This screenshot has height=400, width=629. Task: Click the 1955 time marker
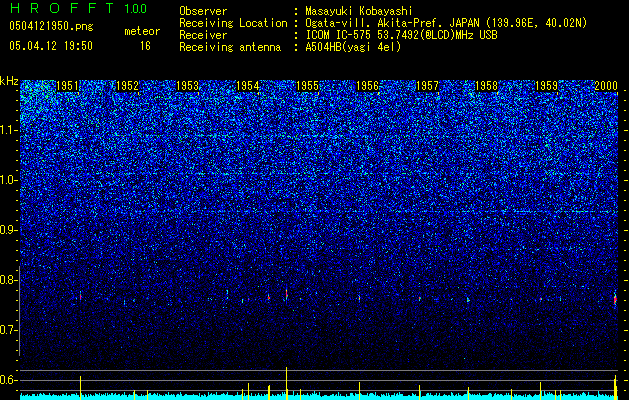(x=307, y=86)
